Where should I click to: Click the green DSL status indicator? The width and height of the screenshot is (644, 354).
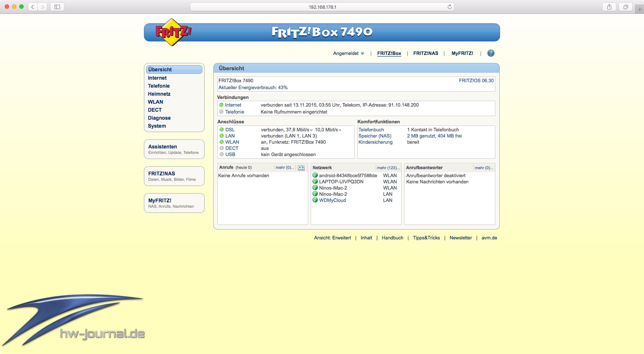222,130
